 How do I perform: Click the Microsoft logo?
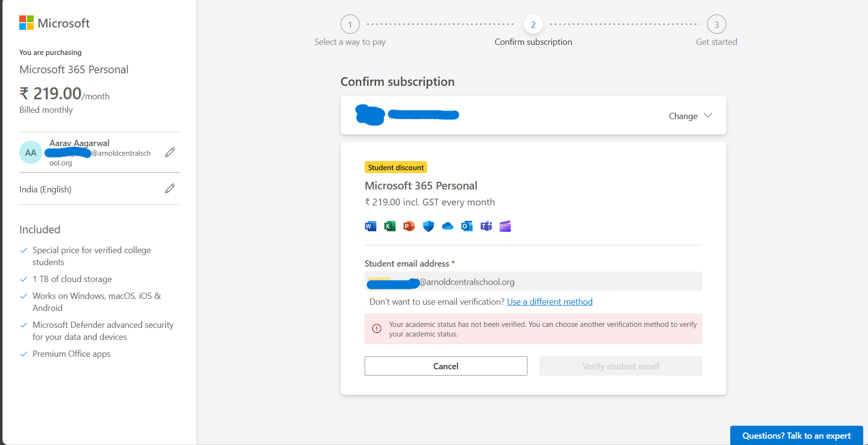54,23
